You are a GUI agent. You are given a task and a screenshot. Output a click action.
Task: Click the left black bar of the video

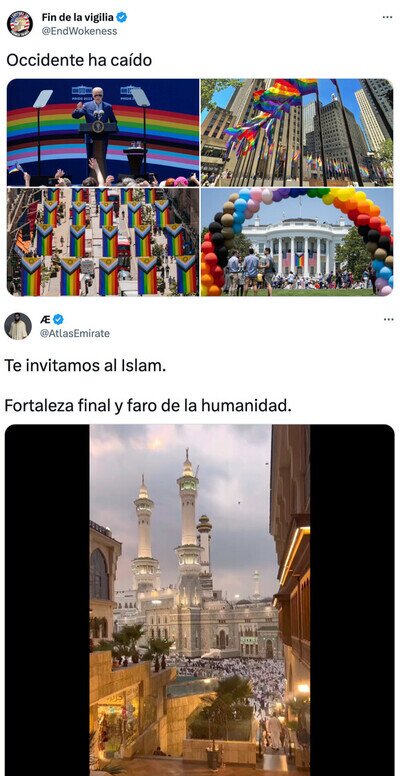point(47,600)
